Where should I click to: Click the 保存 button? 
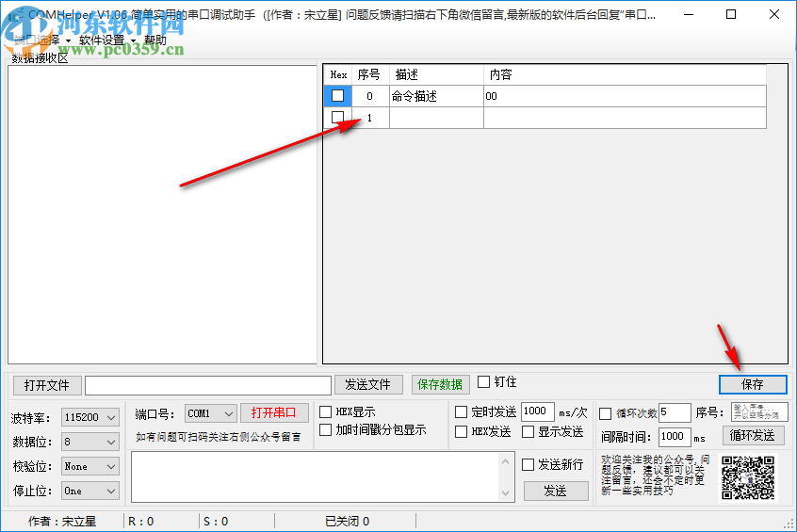click(753, 385)
